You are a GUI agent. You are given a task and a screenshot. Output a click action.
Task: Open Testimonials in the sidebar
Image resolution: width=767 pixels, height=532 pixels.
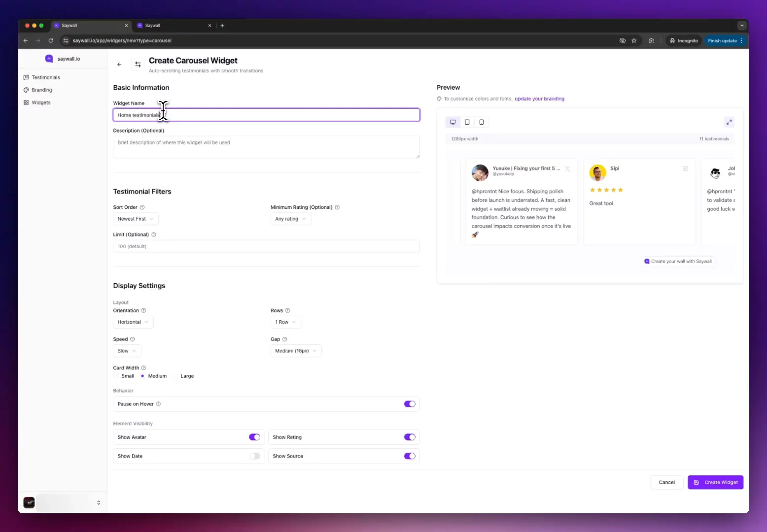pyautogui.click(x=45, y=77)
